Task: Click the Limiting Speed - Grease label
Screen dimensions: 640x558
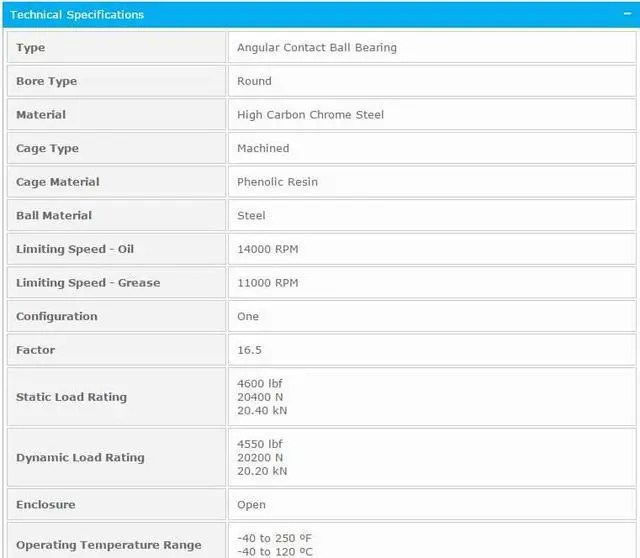Action: click(88, 283)
